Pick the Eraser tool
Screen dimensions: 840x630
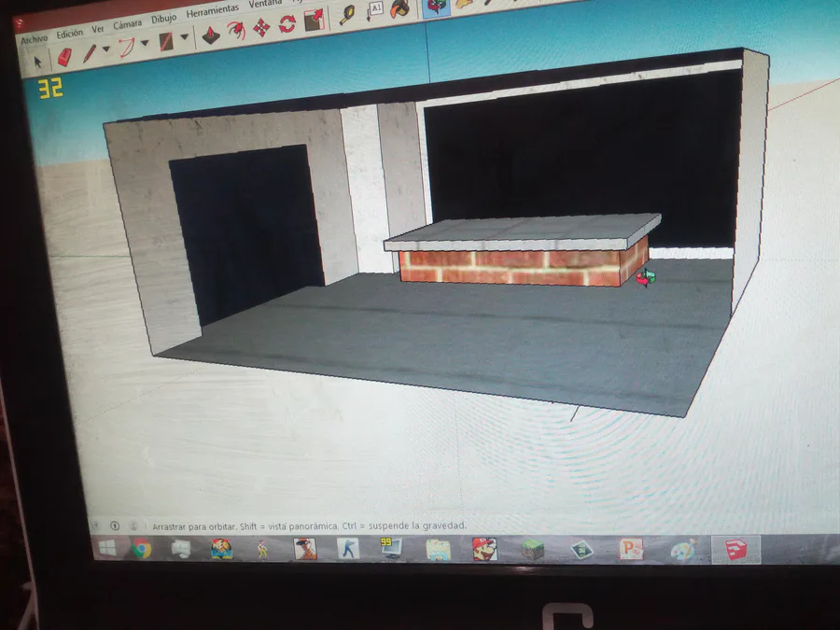pos(64,57)
